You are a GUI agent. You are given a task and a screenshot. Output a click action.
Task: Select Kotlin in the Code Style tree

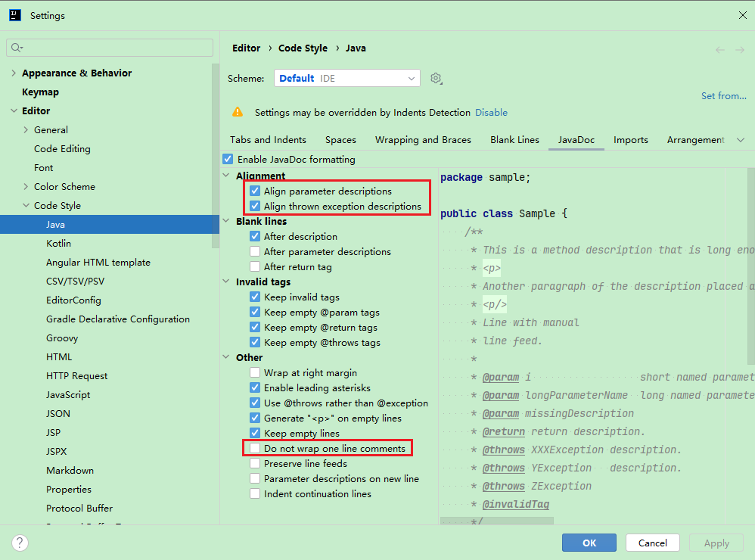click(x=58, y=244)
